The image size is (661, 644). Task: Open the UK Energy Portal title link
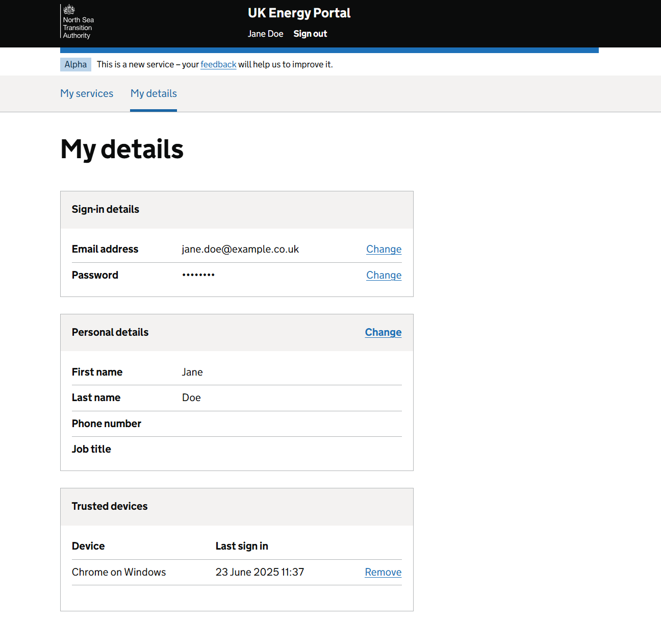pos(299,13)
